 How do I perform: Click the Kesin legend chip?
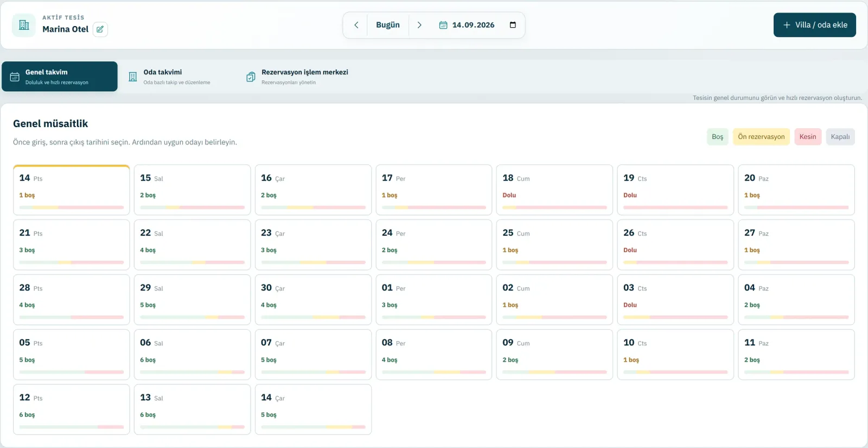pyautogui.click(x=808, y=137)
